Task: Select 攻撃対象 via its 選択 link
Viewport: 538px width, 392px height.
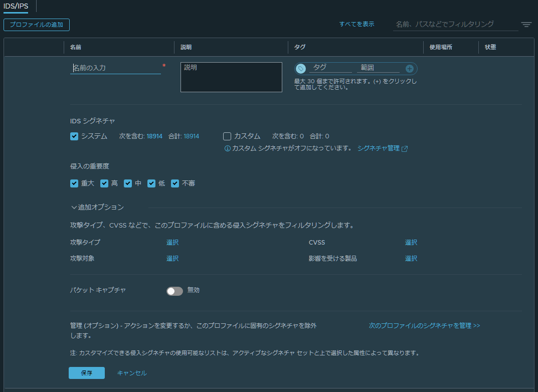Action: pos(172,258)
